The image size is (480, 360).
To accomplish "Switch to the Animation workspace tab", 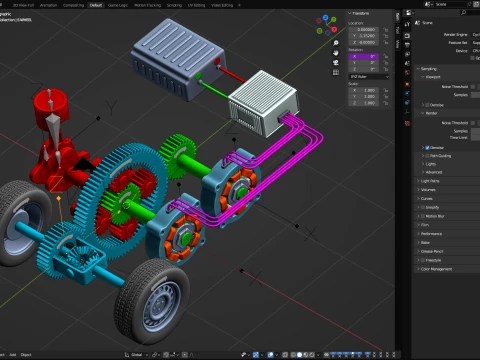I will (x=48, y=5).
